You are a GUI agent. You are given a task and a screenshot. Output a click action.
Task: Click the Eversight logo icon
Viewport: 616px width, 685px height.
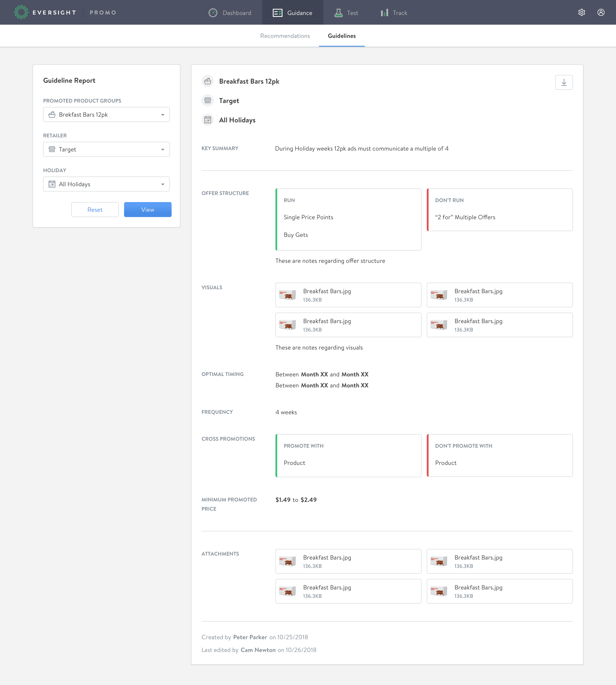tap(21, 12)
